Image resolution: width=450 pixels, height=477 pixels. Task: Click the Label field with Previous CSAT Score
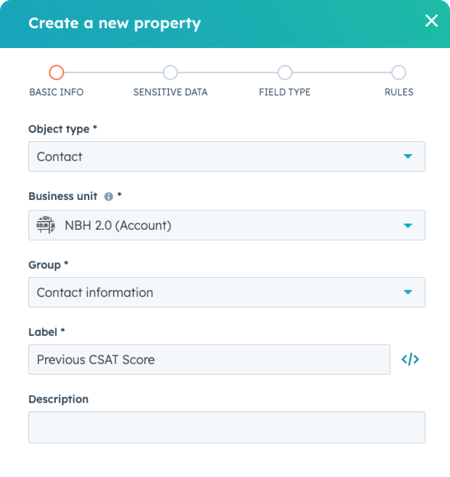209,359
